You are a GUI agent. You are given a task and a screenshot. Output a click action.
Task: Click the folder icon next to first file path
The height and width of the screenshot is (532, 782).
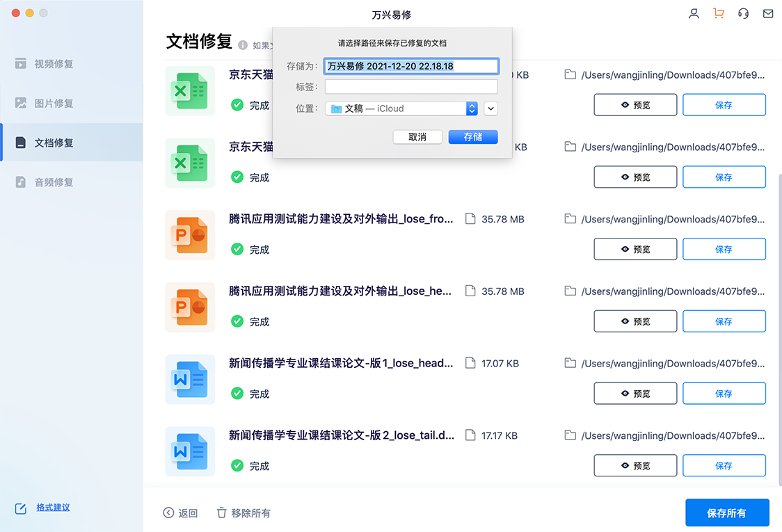coord(570,74)
